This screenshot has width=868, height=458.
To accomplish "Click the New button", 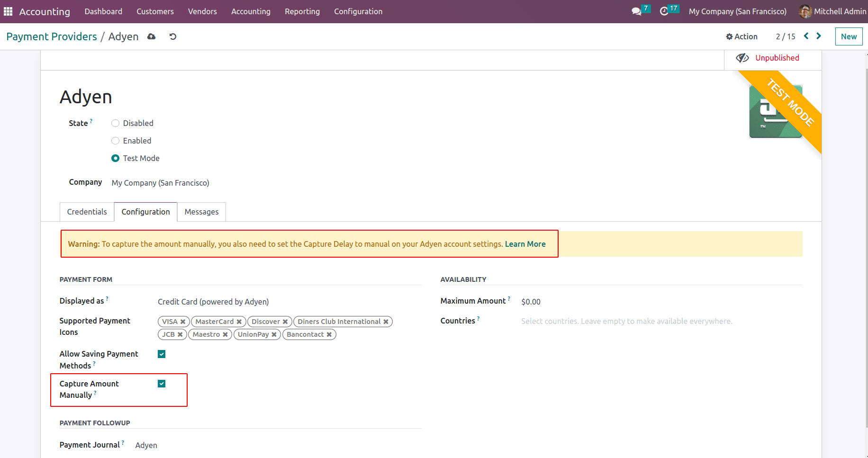I will [849, 36].
